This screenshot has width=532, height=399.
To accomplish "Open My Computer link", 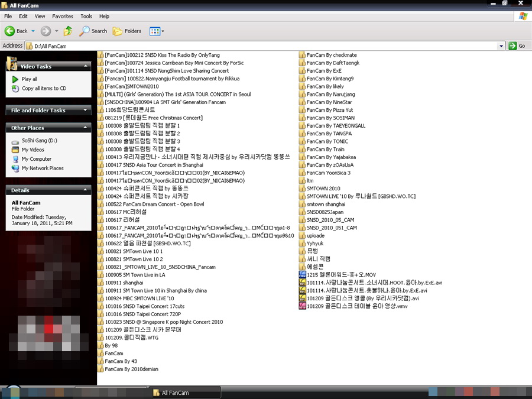I will (x=36, y=159).
